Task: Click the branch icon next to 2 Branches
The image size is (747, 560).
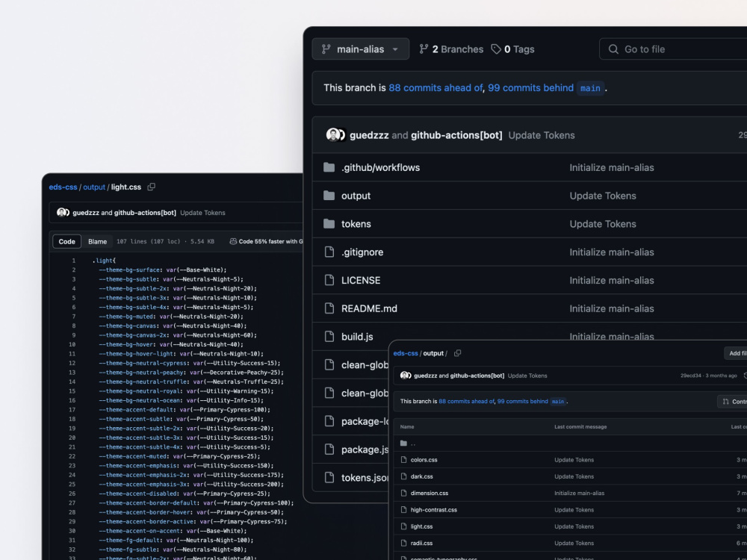Action: (424, 49)
